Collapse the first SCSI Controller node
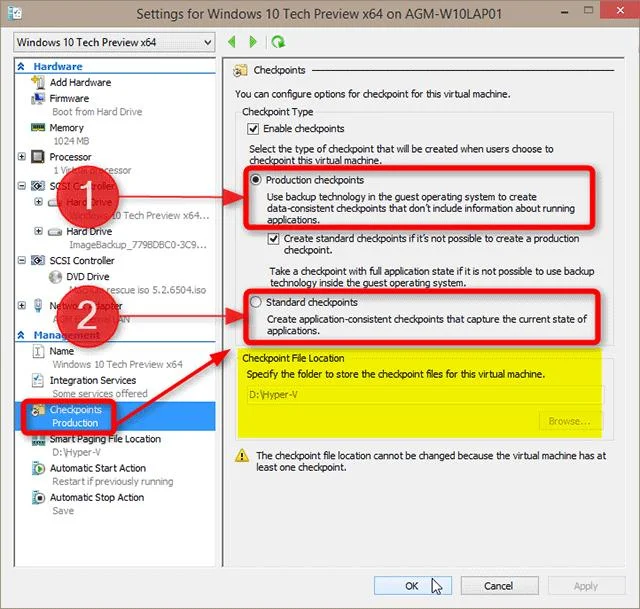 (22, 186)
